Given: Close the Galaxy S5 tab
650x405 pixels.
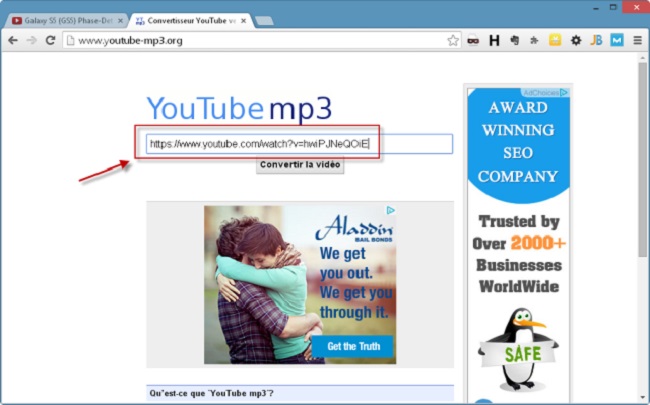Looking at the screenshot, I should 121,20.
